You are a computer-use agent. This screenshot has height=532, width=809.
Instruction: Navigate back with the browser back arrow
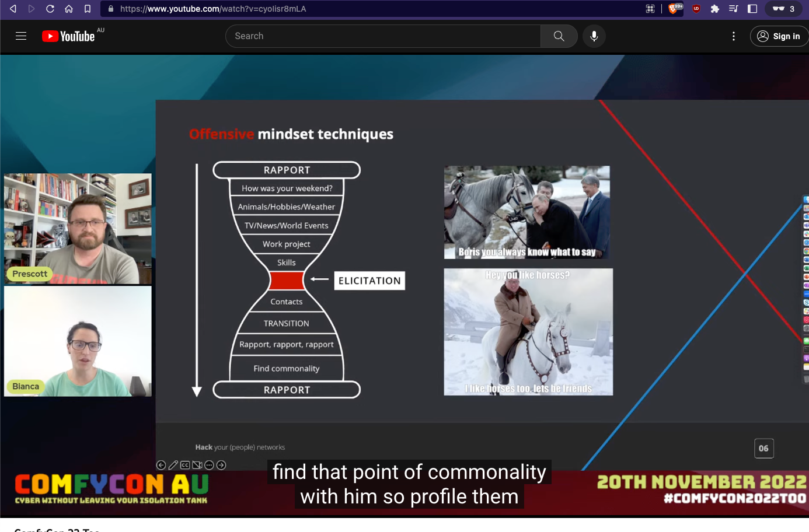click(x=13, y=9)
